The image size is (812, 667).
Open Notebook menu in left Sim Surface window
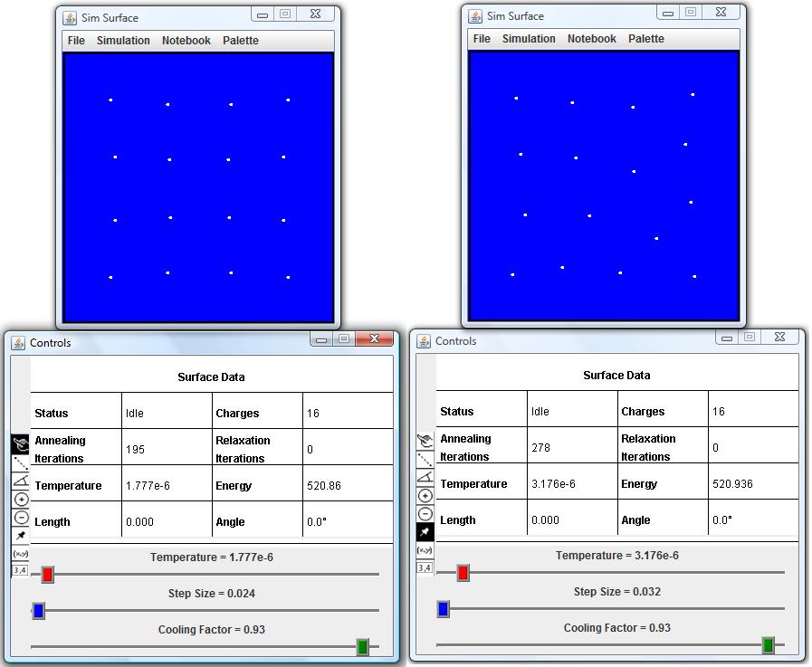[x=186, y=41]
